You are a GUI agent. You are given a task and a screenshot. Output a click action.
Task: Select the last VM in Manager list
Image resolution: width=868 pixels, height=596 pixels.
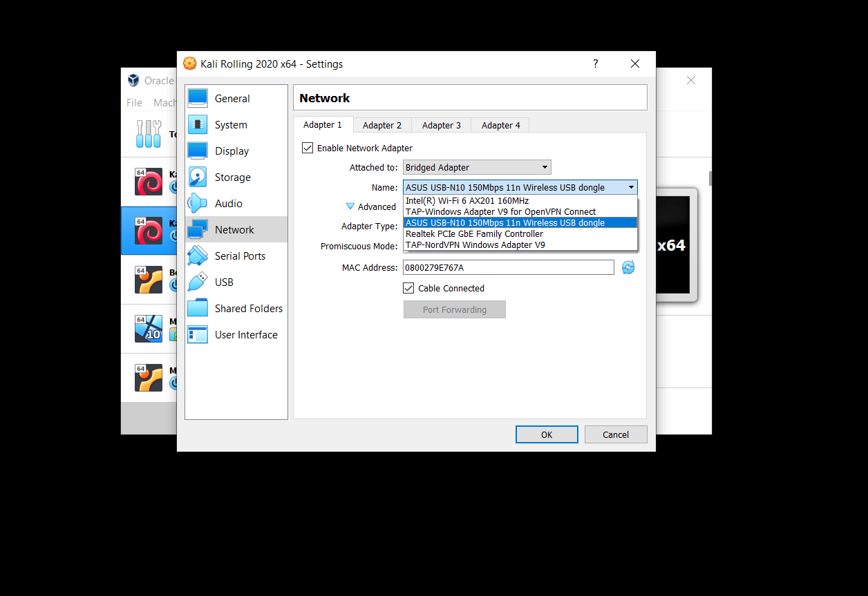149,378
